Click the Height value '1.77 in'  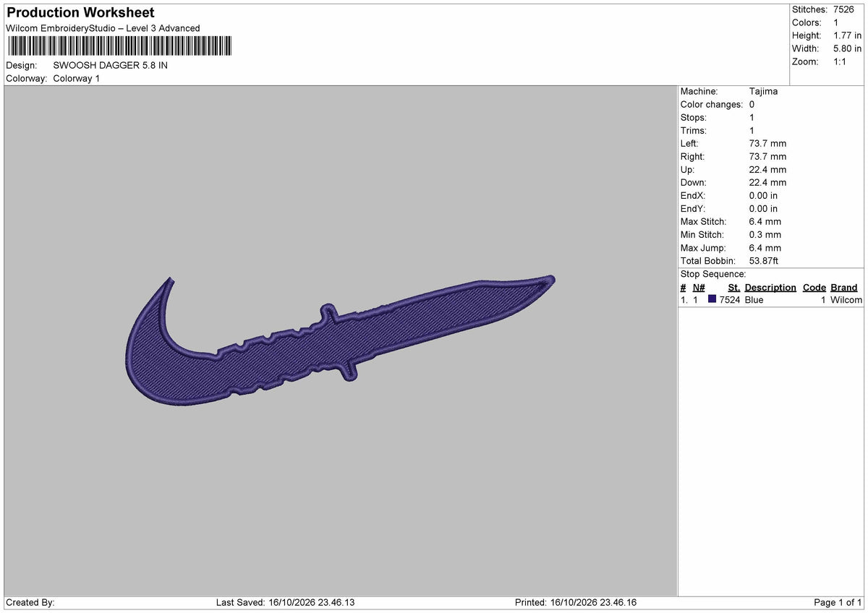(848, 35)
